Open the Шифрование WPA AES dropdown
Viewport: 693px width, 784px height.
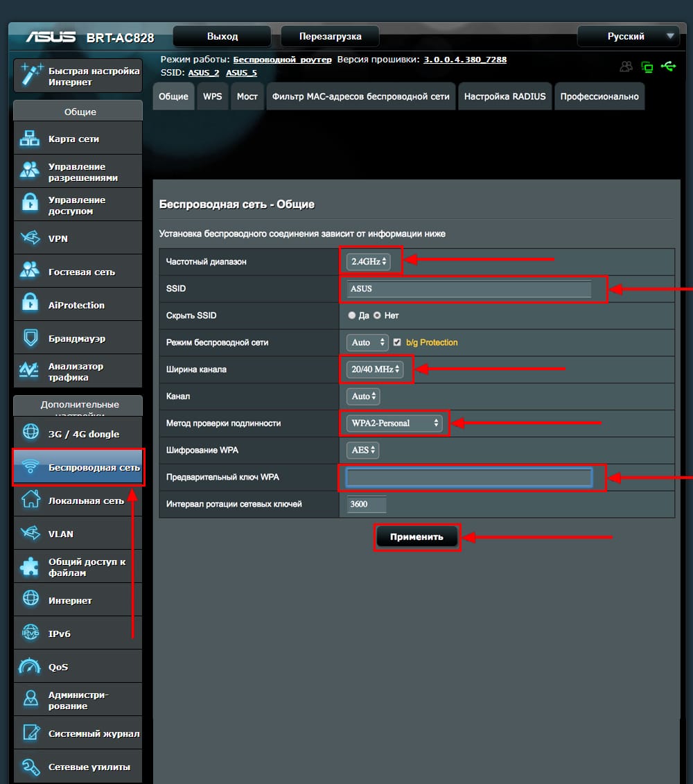pos(362,450)
